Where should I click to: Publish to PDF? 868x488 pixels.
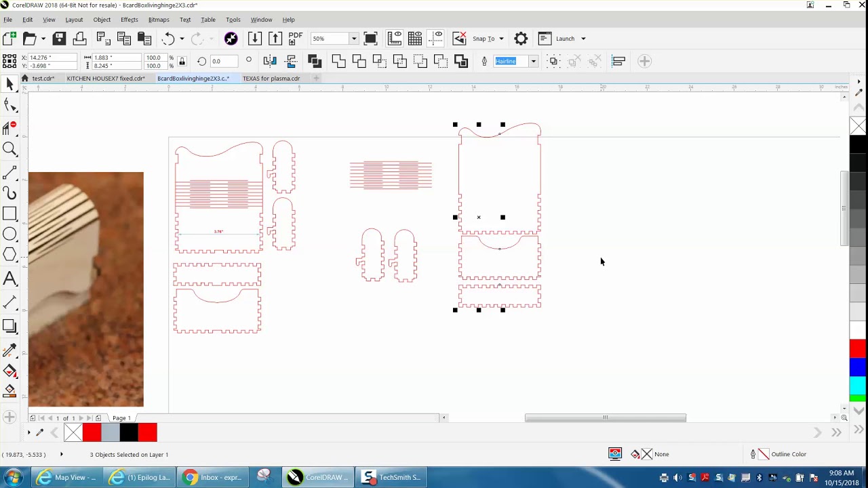tap(296, 39)
